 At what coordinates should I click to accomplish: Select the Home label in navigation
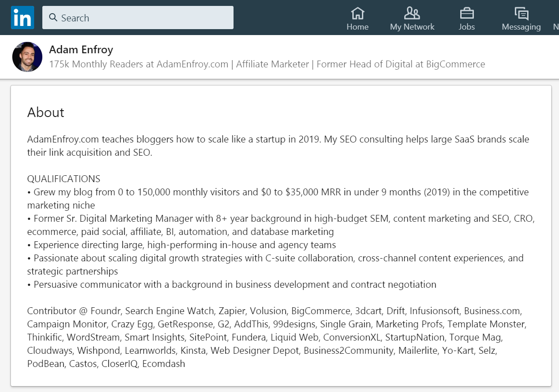pos(358,27)
